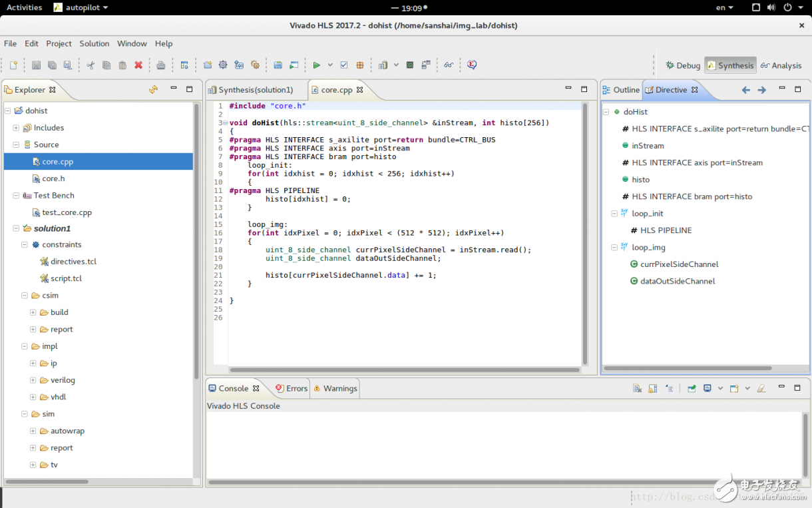Switch to the Outline tab
Screen dimensions: 812x508
[621, 90]
